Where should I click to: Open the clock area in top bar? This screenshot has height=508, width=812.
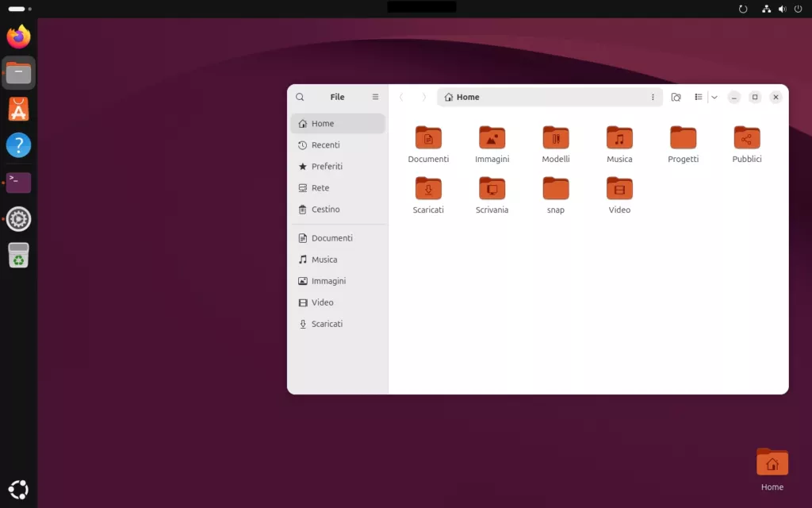[x=422, y=6]
